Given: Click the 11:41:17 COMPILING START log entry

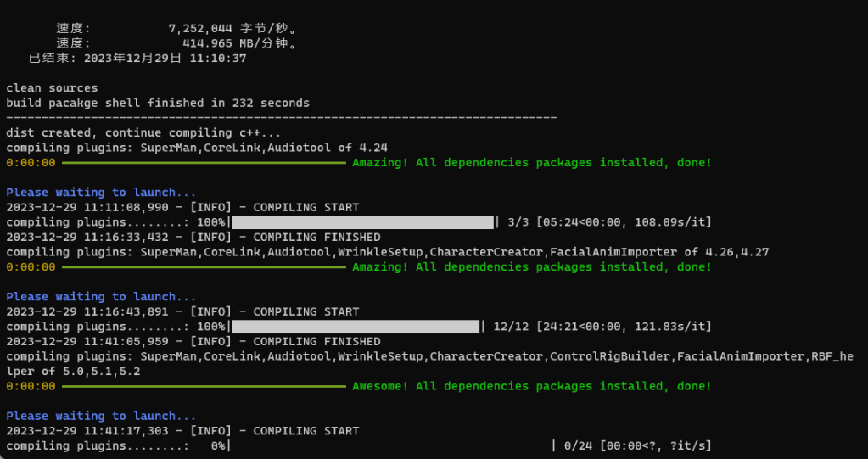Looking at the screenshot, I should coord(182,431).
